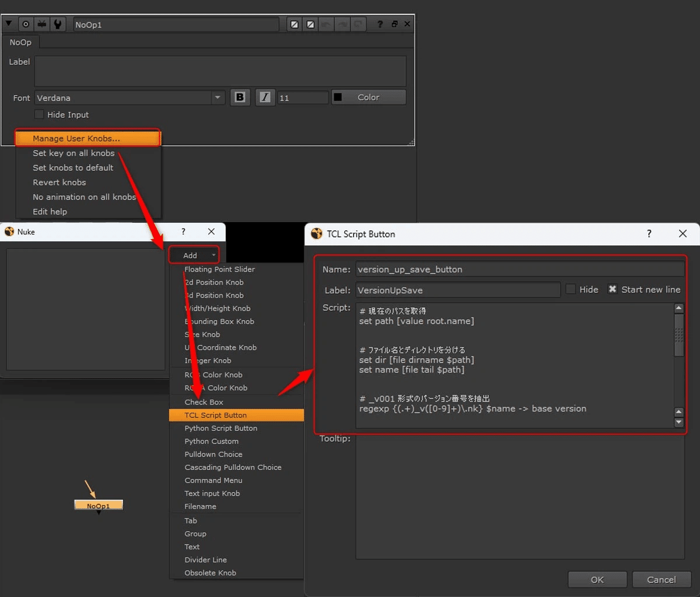Select Obsolete Knob from Add menu

pos(236,573)
